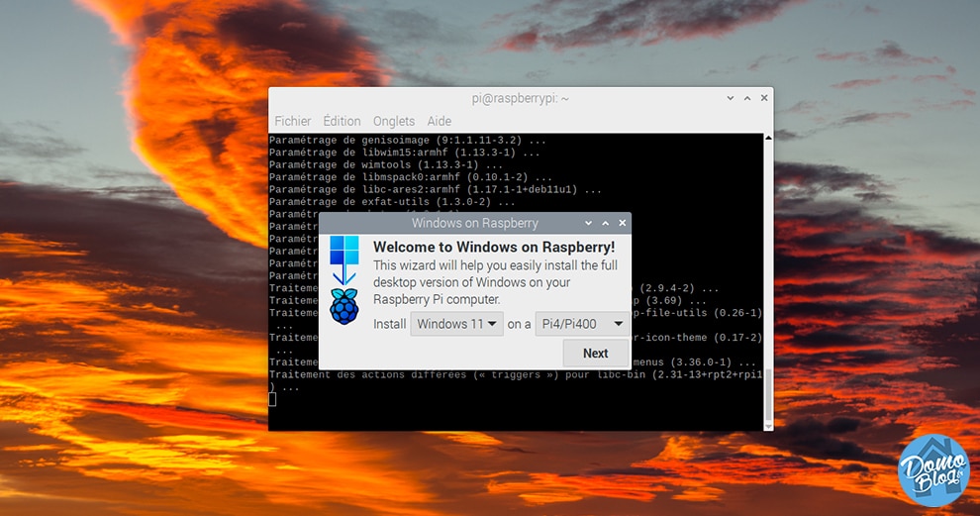The height and width of the screenshot is (516, 980).
Task: Maximize the pi@raspberrypi terminal window
Action: pyautogui.click(x=746, y=98)
